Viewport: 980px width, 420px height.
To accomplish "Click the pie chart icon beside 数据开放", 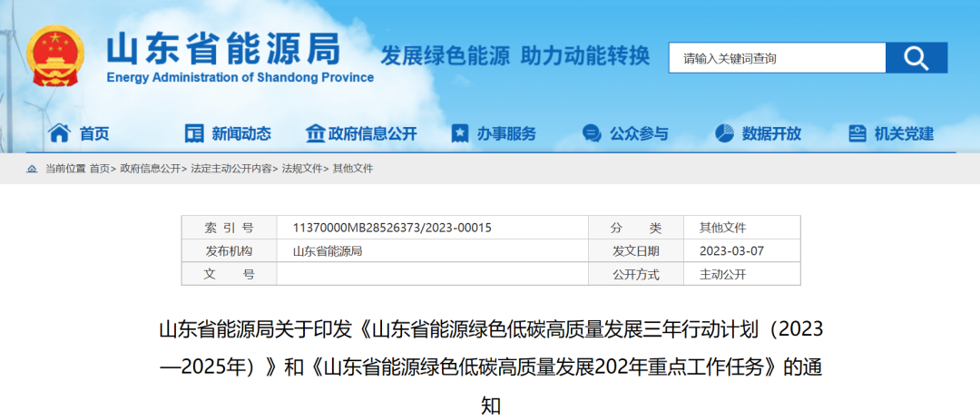I will (x=724, y=133).
